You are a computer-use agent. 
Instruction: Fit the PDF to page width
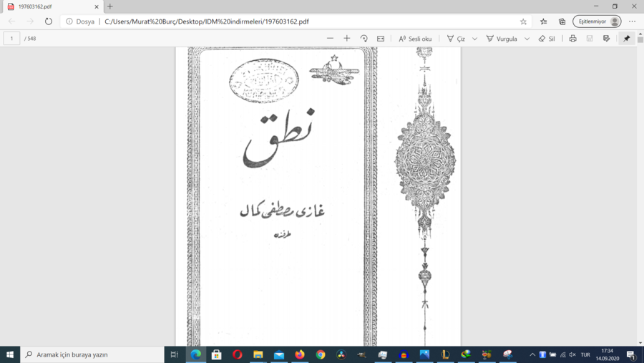(x=381, y=38)
